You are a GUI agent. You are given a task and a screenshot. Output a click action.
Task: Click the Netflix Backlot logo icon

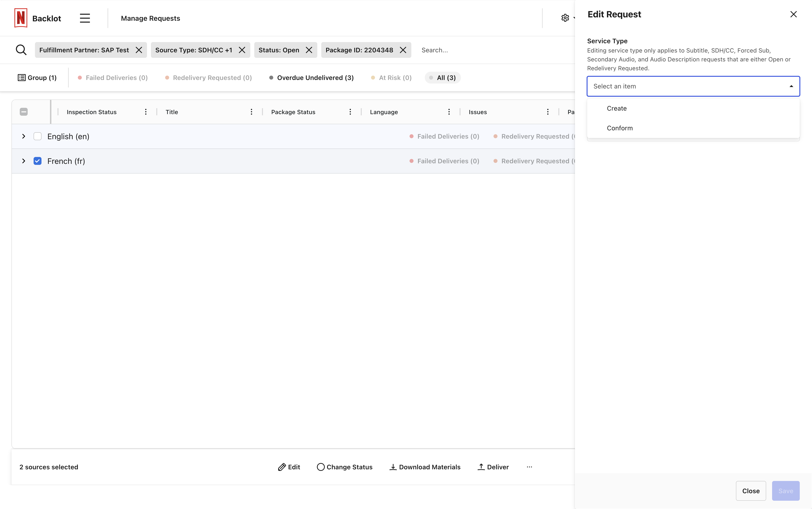(x=21, y=18)
